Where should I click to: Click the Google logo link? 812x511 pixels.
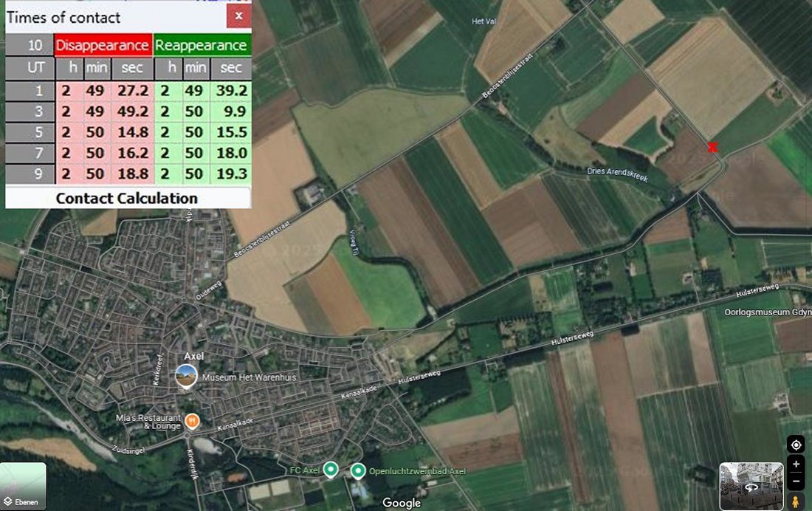pos(402,503)
